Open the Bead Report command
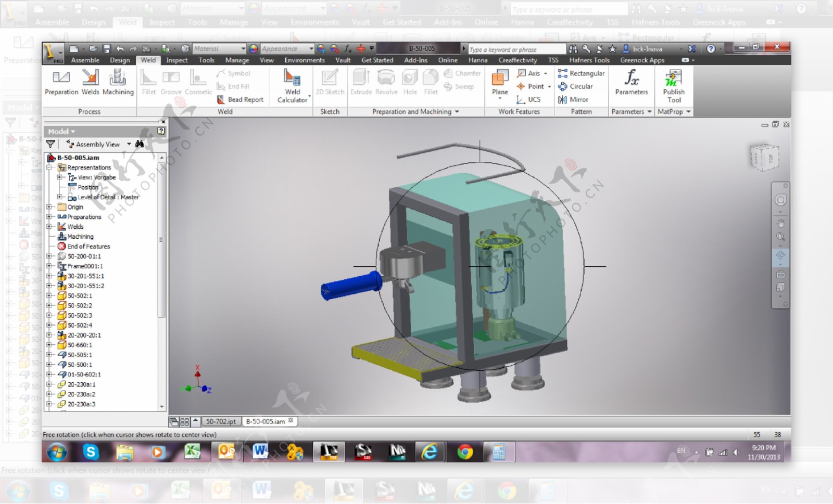Screen dimensions: 833x504 (x=240, y=99)
